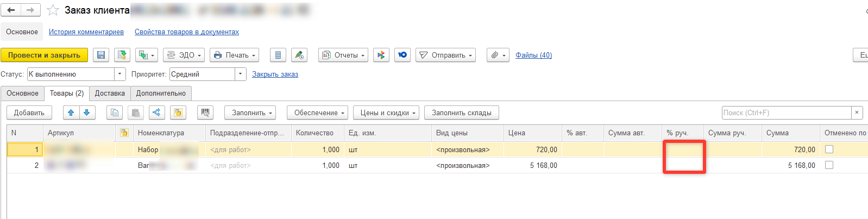The height and width of the screenshot is (219, 868).
Task: Switch to the Товары (2) tab
Action: point(67,93)
